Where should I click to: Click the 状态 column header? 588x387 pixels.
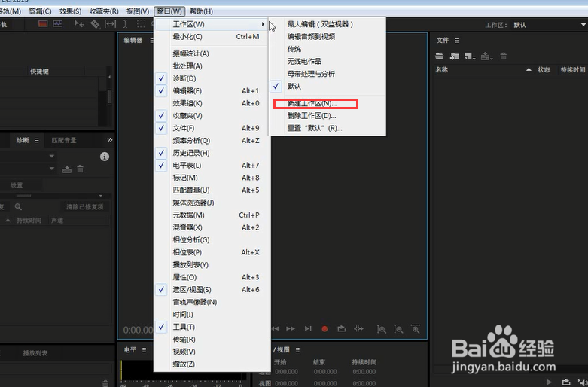[544, 69]
